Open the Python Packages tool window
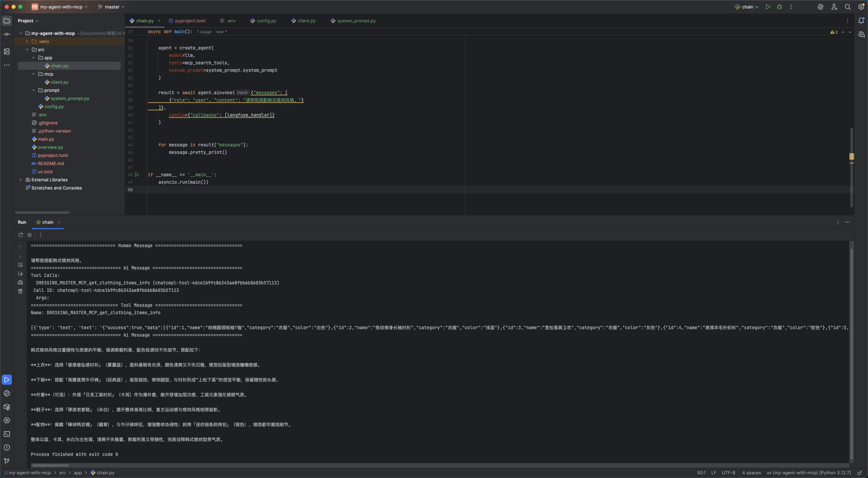The width and height of the screenshot is (868, 478). (7, 407)
